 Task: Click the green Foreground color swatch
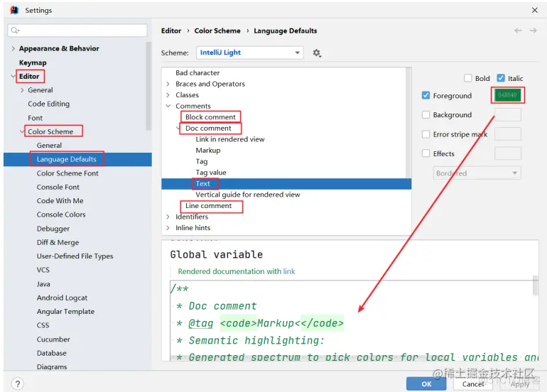508,95
